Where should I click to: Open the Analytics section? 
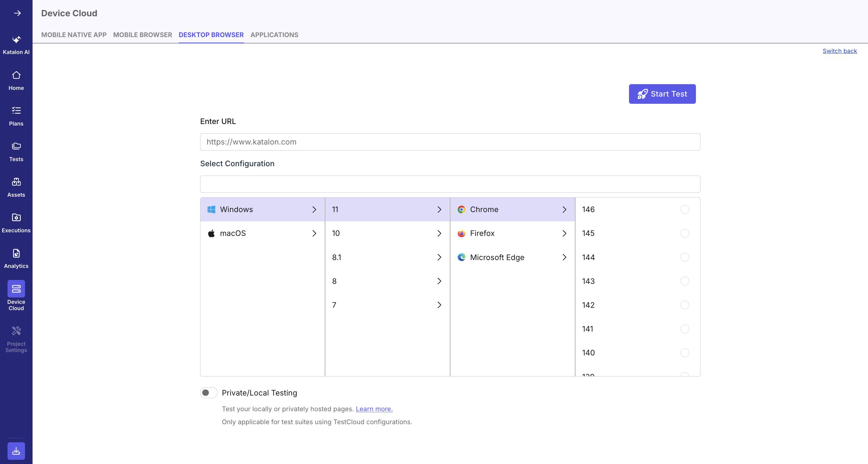[16, 258]
